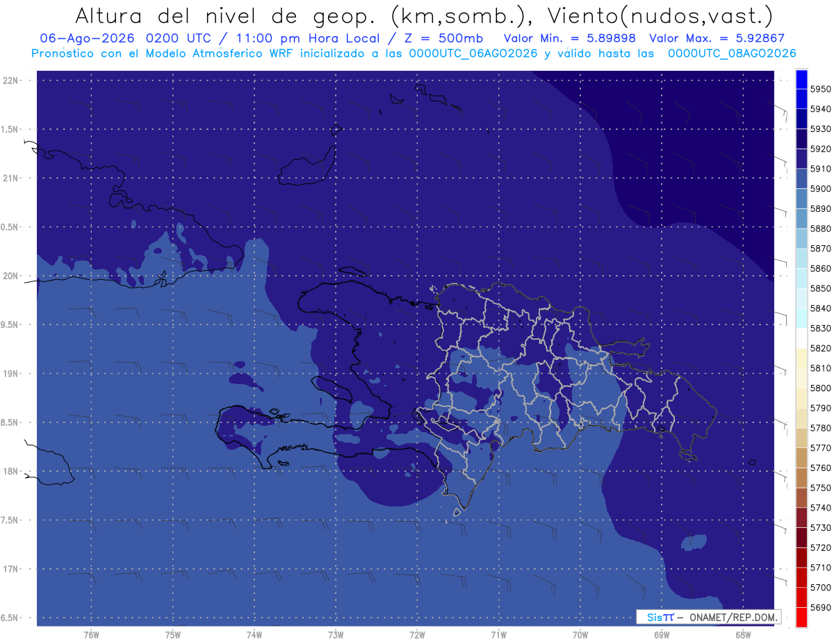834x644 pixels.
Task: Click the 5780 color bar value
Action: point(820,428)
